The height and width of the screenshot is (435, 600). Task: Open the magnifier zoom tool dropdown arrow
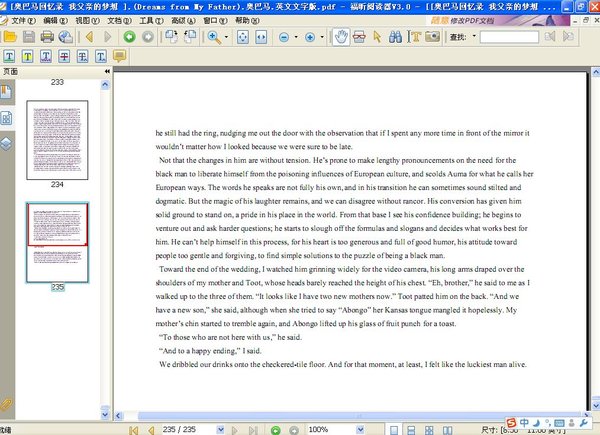point(226,37)
